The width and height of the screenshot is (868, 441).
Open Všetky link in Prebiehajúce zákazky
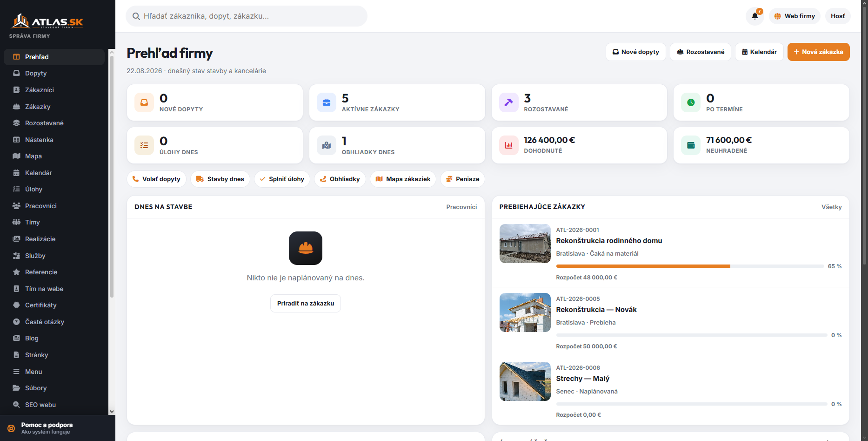(x=832, y=207)
